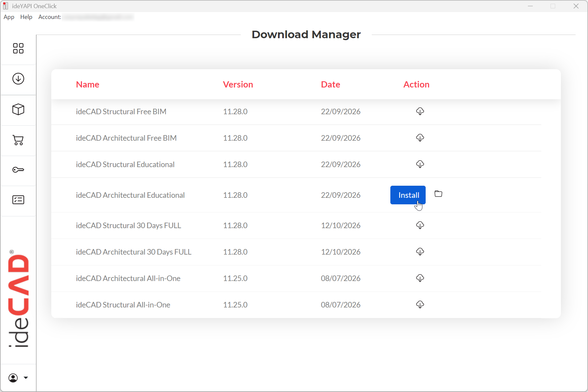
Task: Open the Help menu
Action: click(x=26, y=17)
